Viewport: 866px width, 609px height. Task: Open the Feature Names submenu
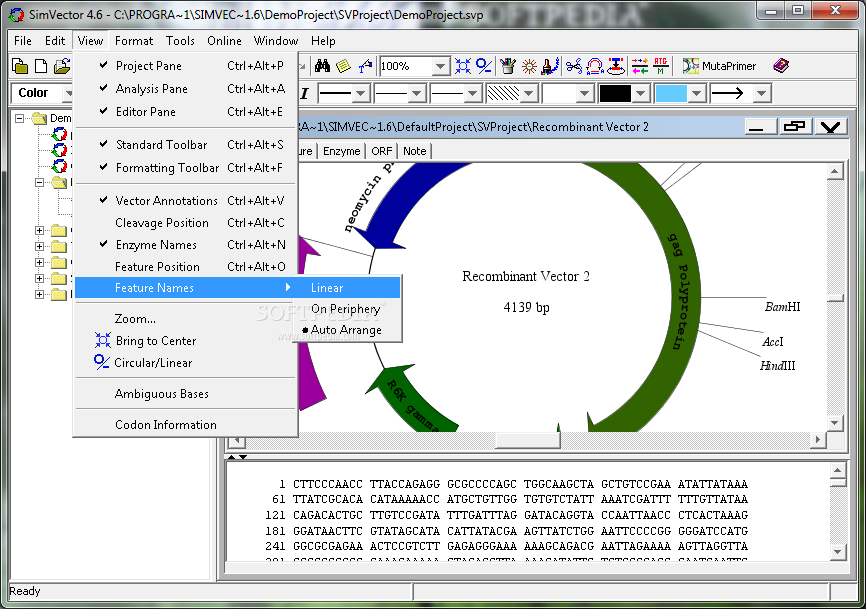[186, 288]
